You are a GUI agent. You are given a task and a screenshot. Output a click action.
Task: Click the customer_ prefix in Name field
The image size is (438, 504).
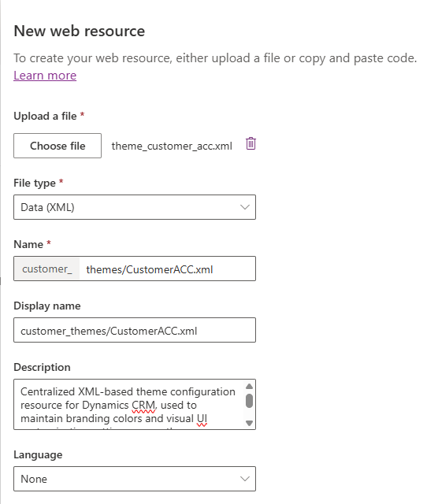pos(47,269)
